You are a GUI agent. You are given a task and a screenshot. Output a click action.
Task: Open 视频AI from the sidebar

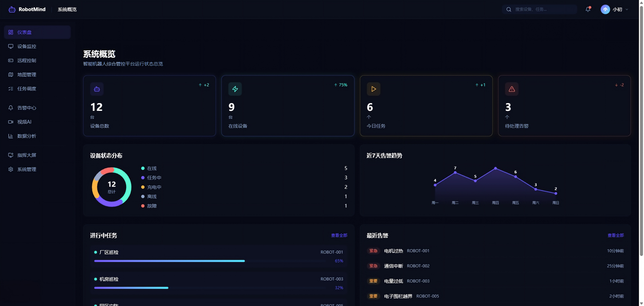click(x=37, y=122)
